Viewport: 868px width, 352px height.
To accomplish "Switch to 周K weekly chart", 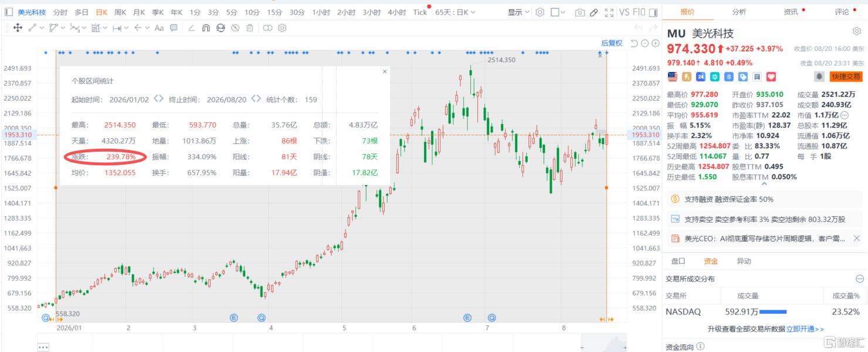I will pos(120,12).
